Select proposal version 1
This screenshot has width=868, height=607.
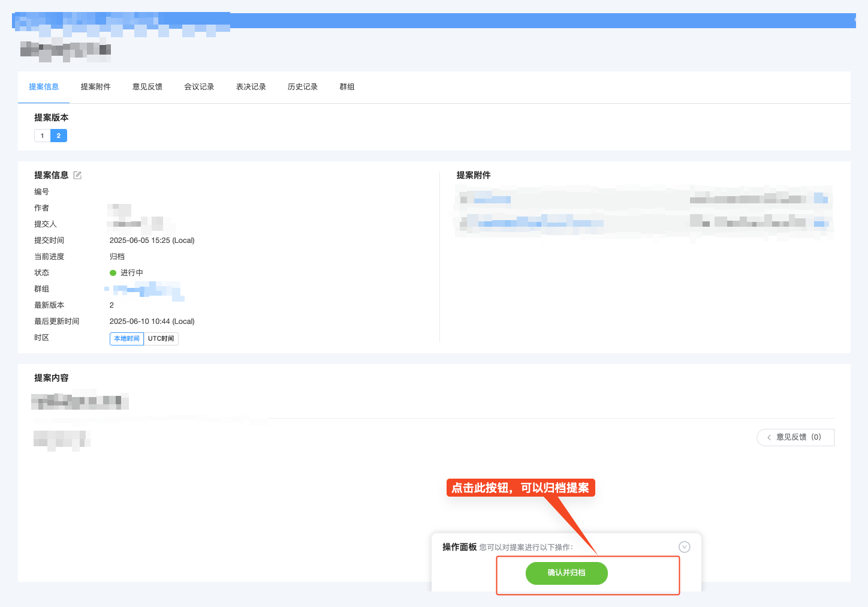pos(42,136)
